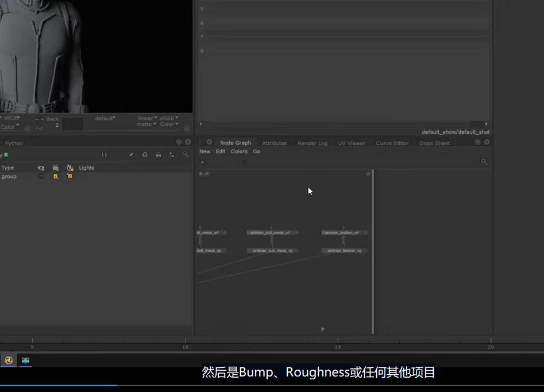Click the clapperboard render icon in scene graph
Viewport: 544px width, 392px height.
click(158, 155)
